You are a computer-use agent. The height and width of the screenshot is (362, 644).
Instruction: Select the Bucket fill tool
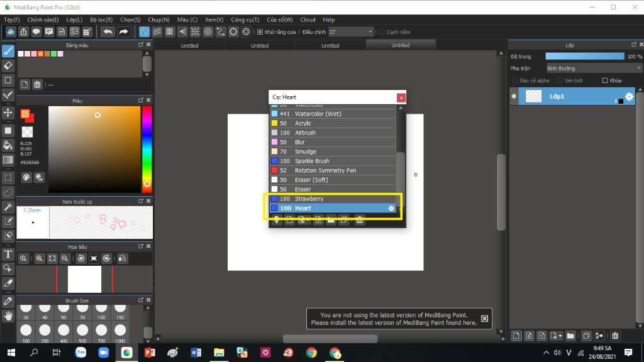[x=8, y=145]
